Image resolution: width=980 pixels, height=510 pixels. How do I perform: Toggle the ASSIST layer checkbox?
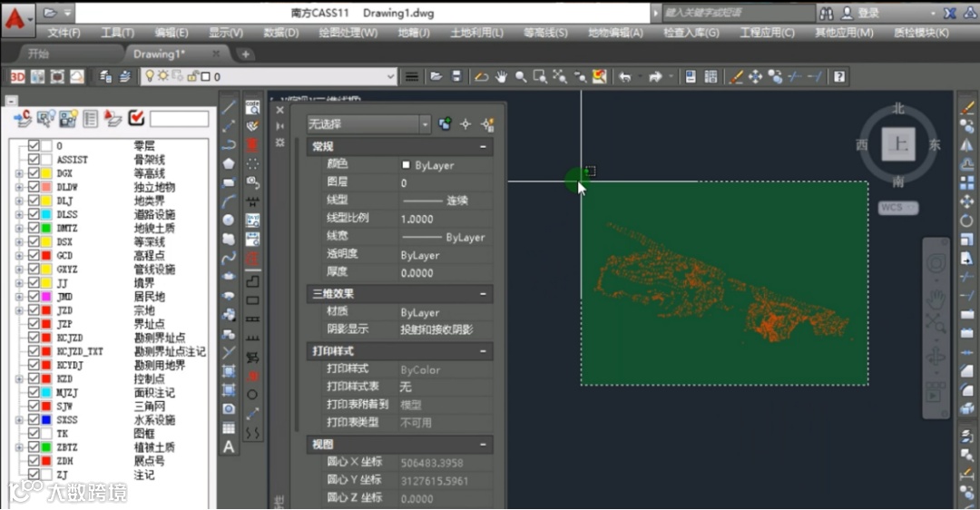pyautogui.click(x=34, y=160)
